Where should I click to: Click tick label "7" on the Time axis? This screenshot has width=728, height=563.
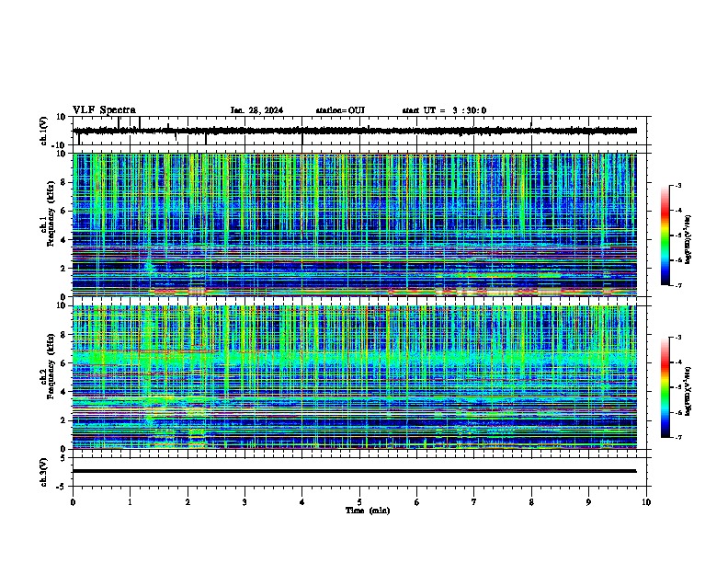coord(474,502)
